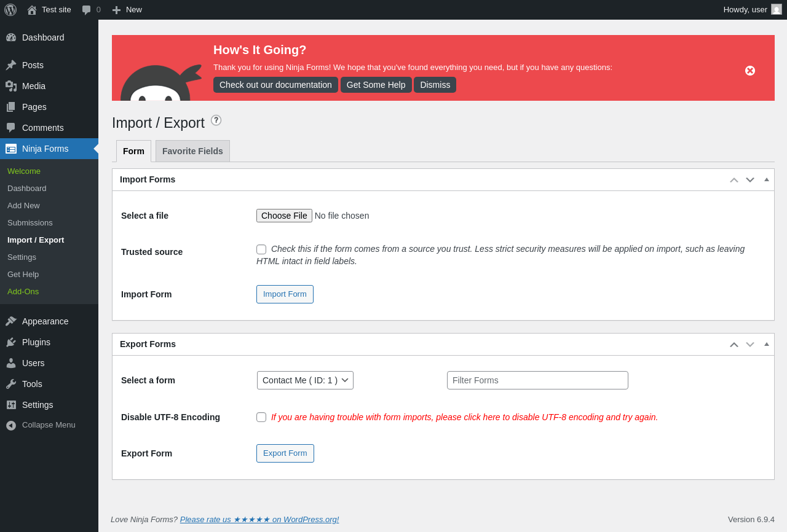Click the Settings sliders icon in the sidebar
The height and width of the screenshot is (532, 787).
point(11,405)
